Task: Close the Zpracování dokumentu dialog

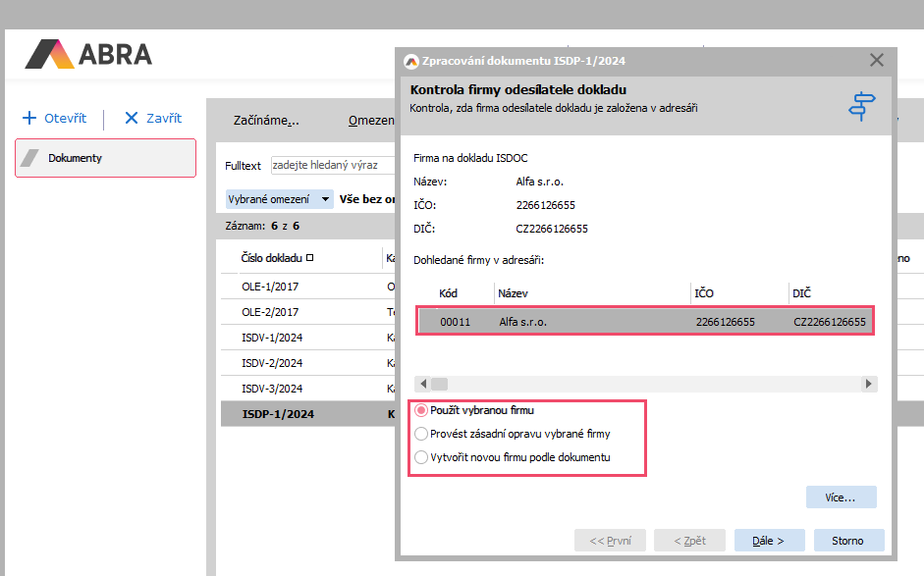Action: point(877,61)
